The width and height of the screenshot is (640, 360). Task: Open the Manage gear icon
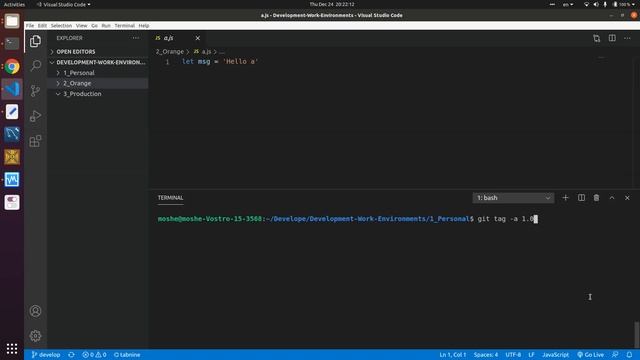pyautogui.click(x=36, y=336)
